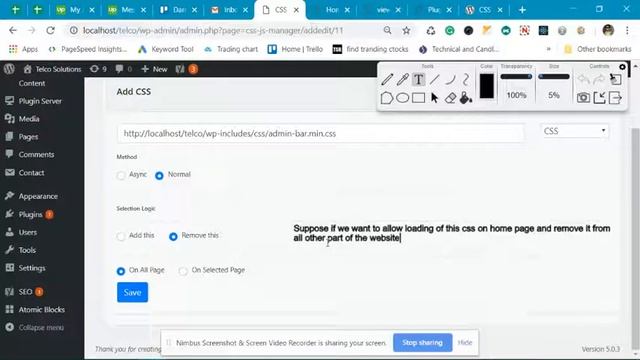
Task: Select the Text tool in annotation toolbar
Action: [x=418, y=79]
